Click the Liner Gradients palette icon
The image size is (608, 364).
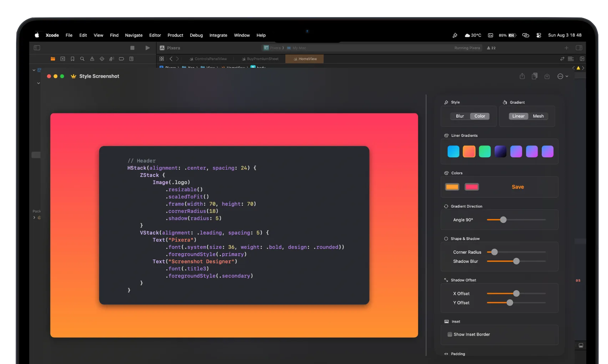click(x=446, y=135)
